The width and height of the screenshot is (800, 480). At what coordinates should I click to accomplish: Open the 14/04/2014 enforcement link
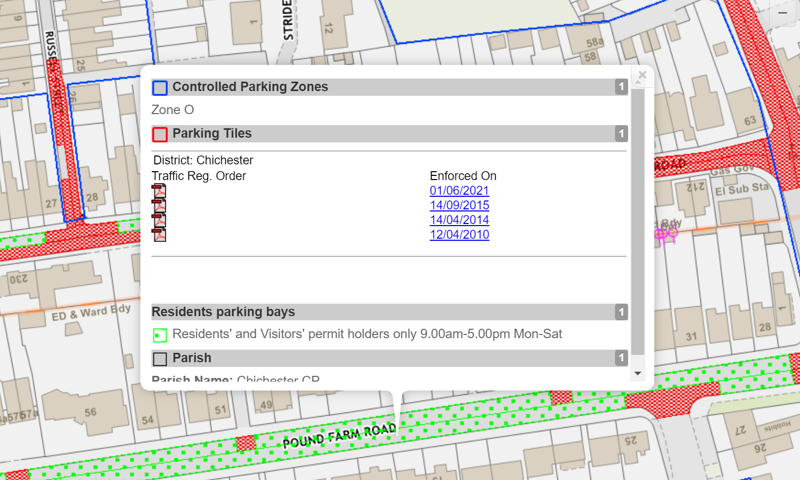click(x=459, y=220)
